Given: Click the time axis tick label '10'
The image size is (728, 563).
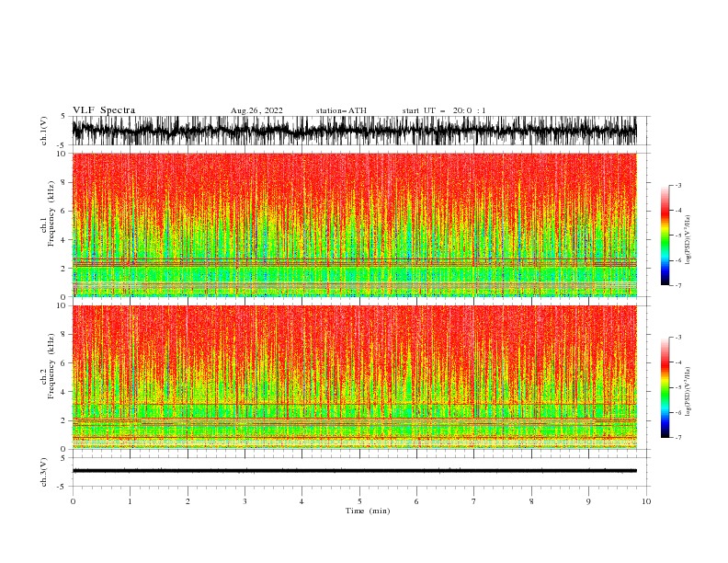Looking at the screenshot, I should point(646,501).
